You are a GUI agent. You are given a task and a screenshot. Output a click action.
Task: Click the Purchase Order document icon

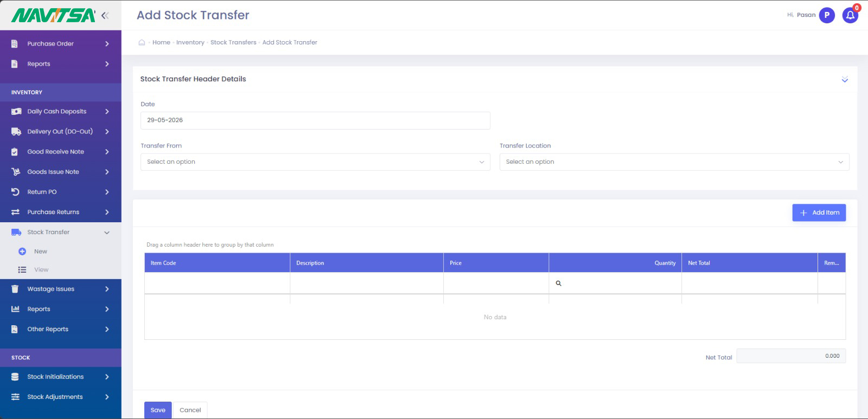(x=15, y=44)
